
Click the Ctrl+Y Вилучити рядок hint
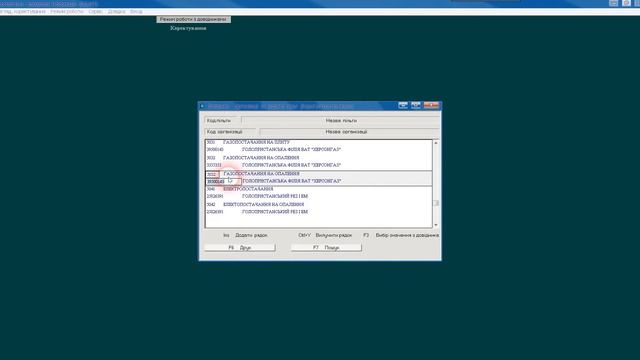coord(325,235)
